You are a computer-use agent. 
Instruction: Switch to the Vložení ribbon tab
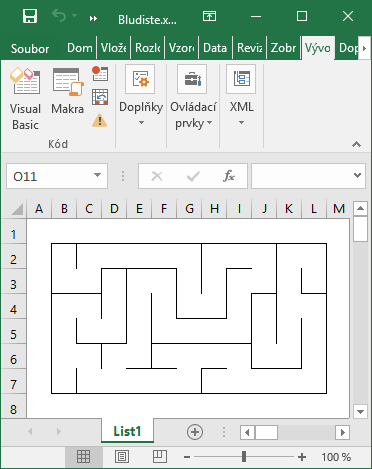pyautogui.click(x=114, y=48)
